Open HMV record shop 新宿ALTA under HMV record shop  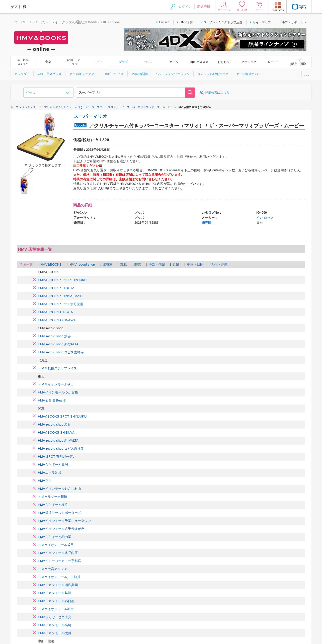[58, 344]
